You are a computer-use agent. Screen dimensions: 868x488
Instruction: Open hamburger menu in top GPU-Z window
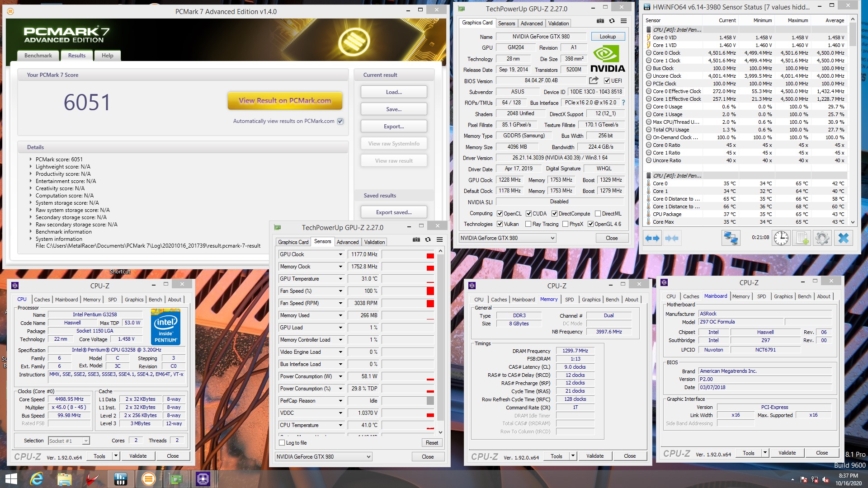(623, 21)
